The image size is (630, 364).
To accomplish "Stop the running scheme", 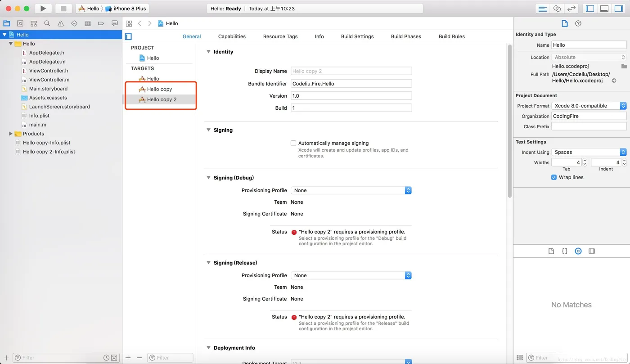I will pos(63,8).
